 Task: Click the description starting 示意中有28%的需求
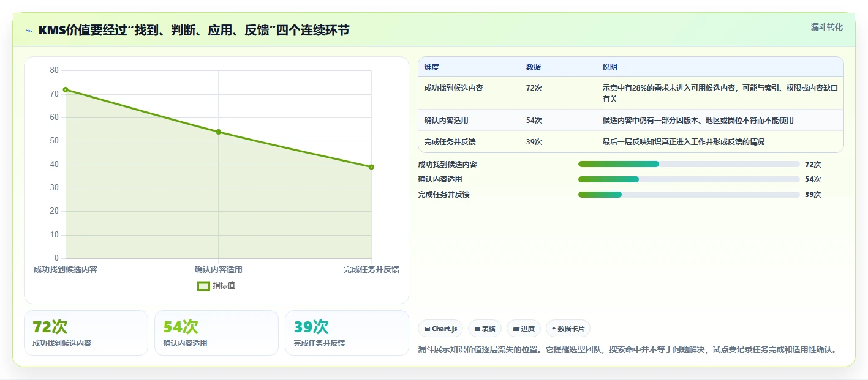(x=720, y=93)
